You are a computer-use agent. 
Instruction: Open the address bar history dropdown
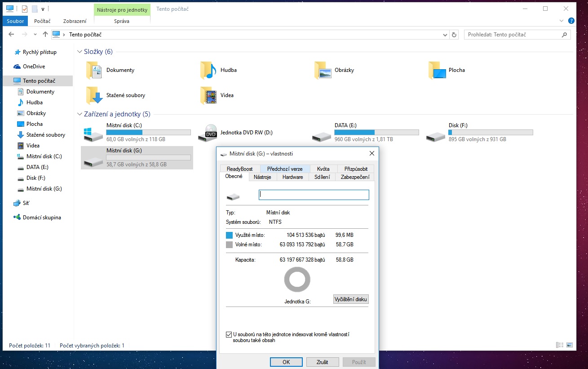[445, 35]
